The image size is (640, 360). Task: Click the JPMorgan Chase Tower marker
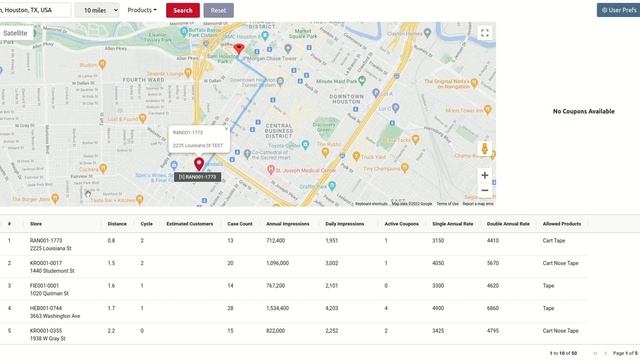point(288,49)
